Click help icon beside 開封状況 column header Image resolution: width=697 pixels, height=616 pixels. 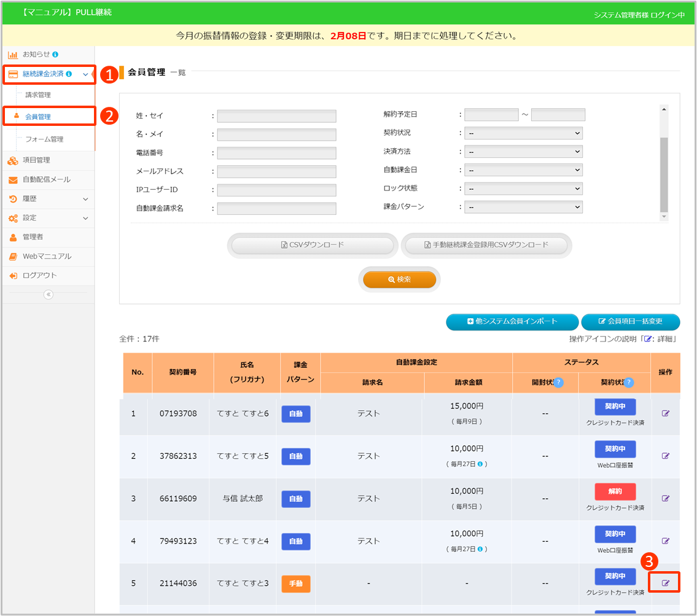(x=558, y=382)
